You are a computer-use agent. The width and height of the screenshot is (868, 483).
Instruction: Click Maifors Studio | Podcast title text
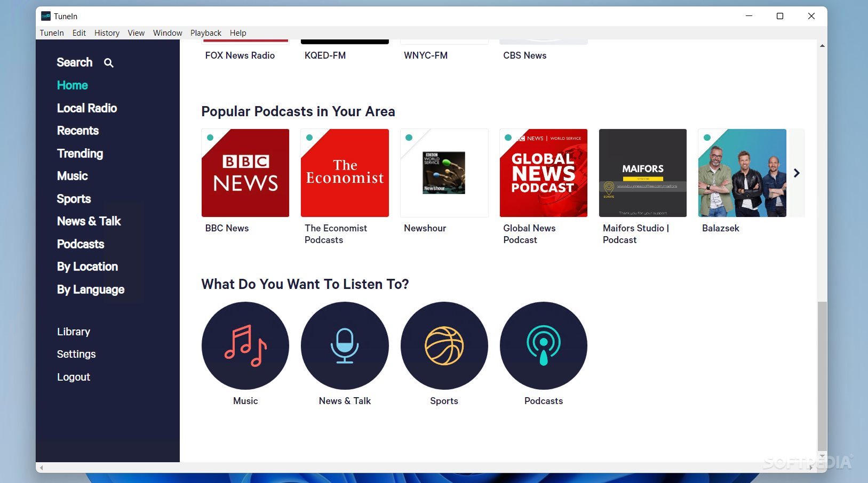tap(636, 234)
